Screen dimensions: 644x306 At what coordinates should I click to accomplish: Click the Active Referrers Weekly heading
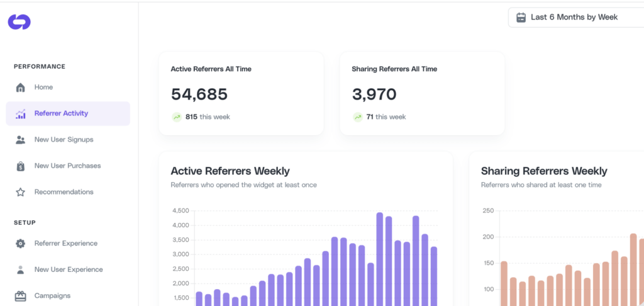(230, 171)
